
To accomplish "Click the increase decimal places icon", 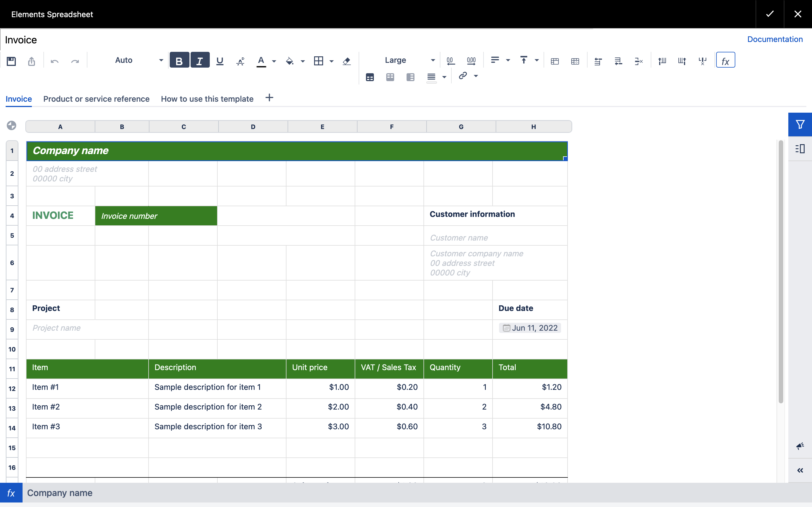I will point(471,61).
